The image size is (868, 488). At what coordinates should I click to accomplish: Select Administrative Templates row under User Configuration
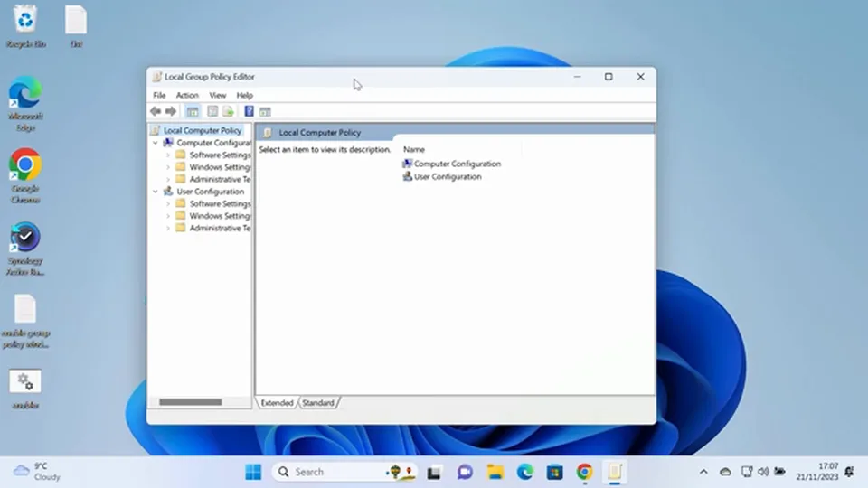click(220, 228)
